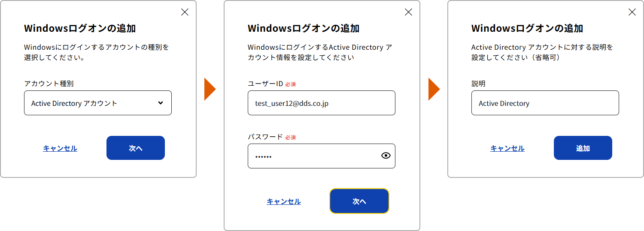The image size is (644, 231).
Task: Close the first account type dialog
Action: pos(185,12)
